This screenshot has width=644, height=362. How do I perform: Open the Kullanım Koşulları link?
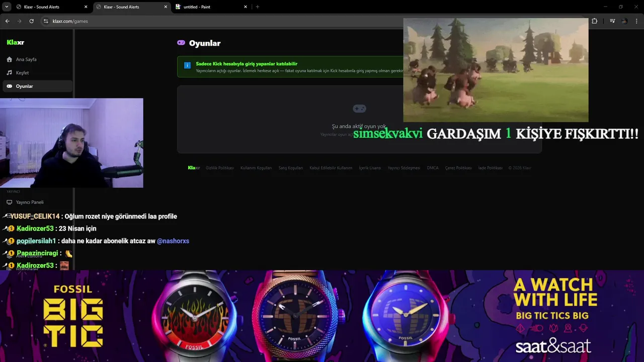(256, 168)
